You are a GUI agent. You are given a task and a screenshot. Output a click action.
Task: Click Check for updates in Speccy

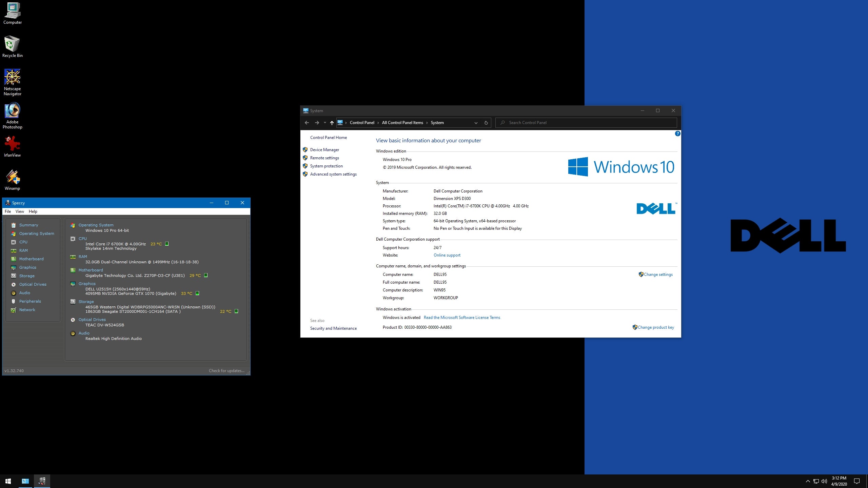[226, 371]
